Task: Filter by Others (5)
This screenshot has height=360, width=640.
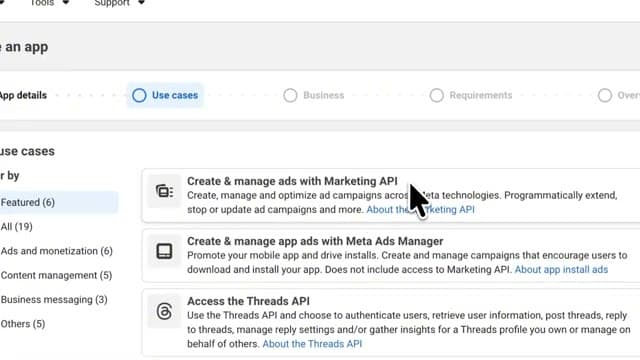Action: coord(22,324)
